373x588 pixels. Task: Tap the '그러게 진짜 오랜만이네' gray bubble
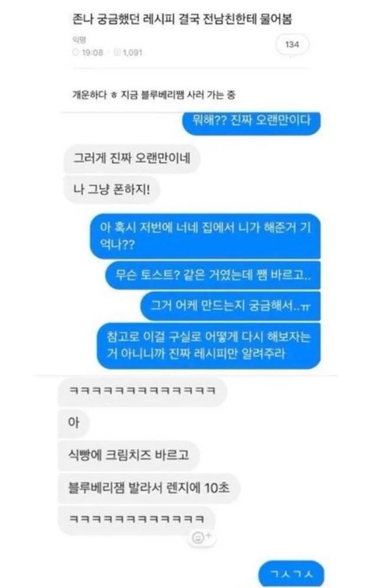(x=131, y=158)
